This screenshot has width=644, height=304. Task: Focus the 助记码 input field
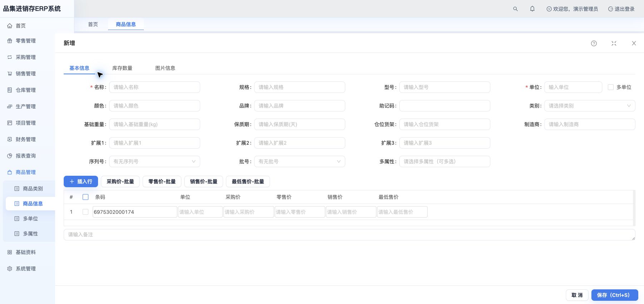pos(445,106)
